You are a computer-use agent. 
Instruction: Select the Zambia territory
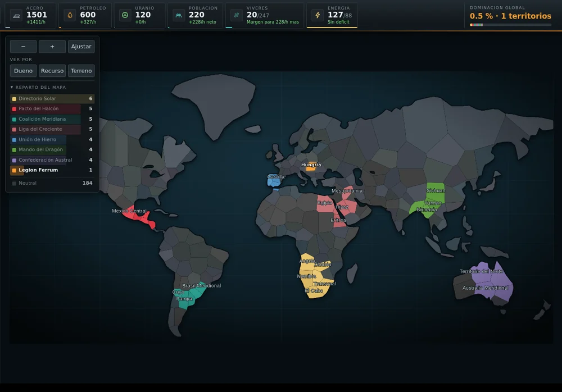[323, 265]
